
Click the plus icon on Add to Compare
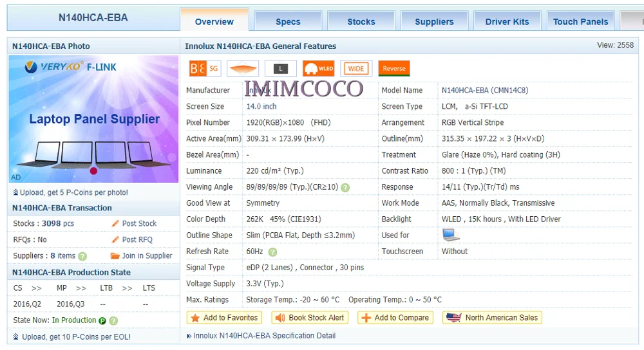(x=366, y=318)
